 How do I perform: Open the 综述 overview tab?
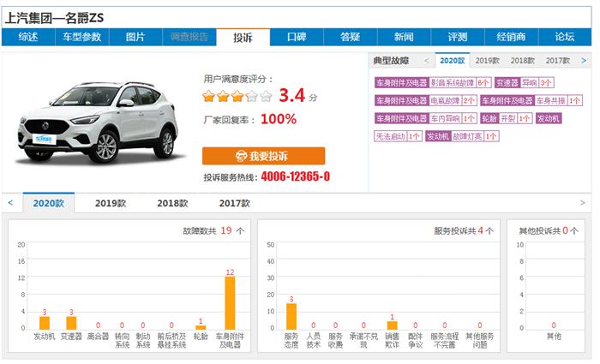coord(28,37)
